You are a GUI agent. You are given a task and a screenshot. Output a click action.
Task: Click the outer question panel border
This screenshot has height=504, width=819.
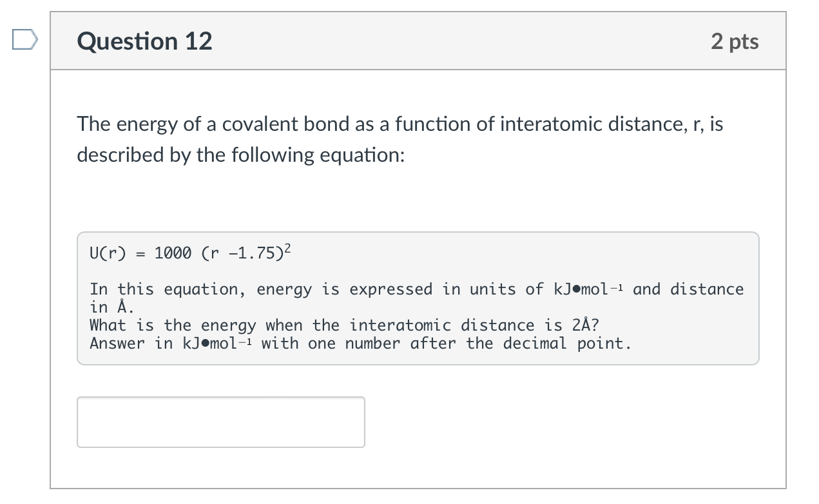[x=418, y=488]
